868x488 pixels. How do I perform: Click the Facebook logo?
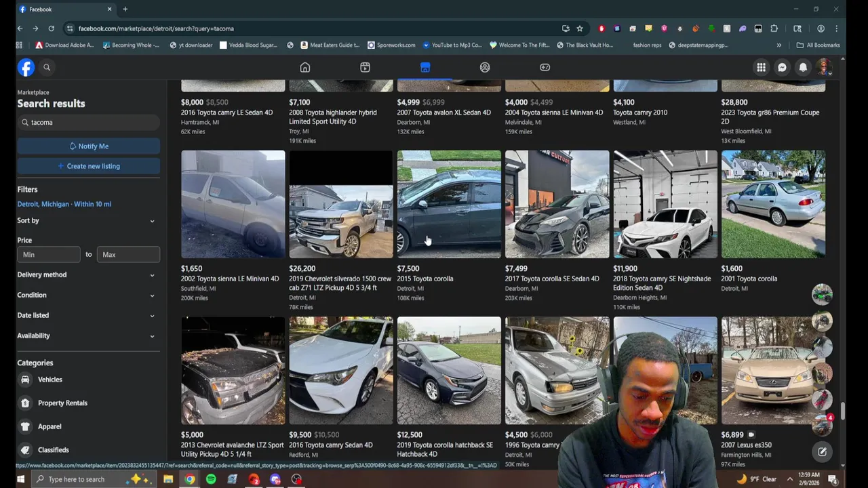pos(26,67)
